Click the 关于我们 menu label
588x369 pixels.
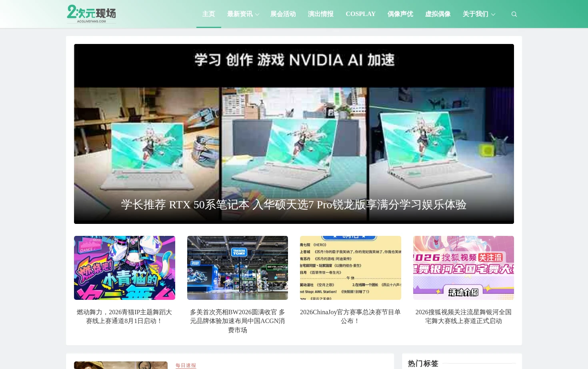(x=476, y=14)
